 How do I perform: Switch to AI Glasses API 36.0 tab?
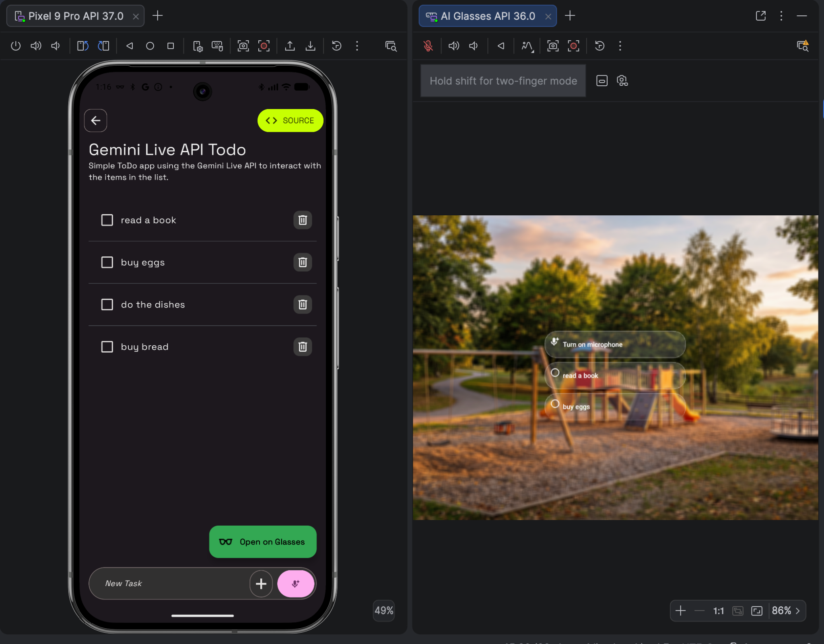(488, 16)
